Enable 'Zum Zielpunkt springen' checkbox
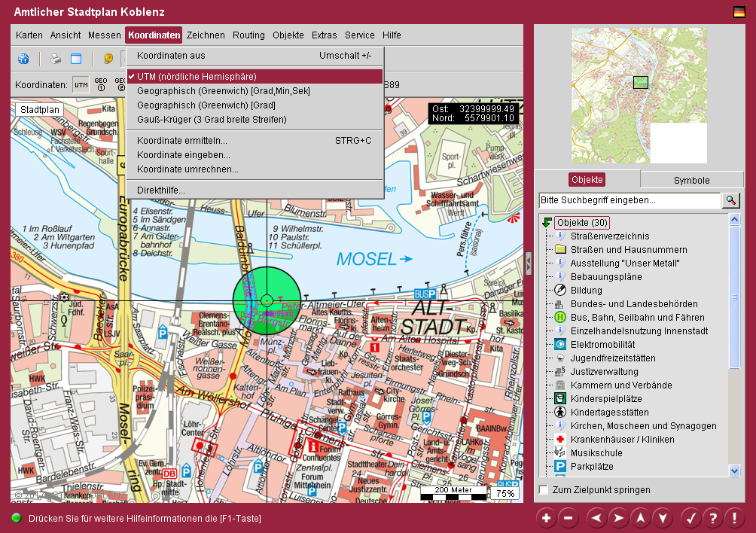 (x=544, y=490)
